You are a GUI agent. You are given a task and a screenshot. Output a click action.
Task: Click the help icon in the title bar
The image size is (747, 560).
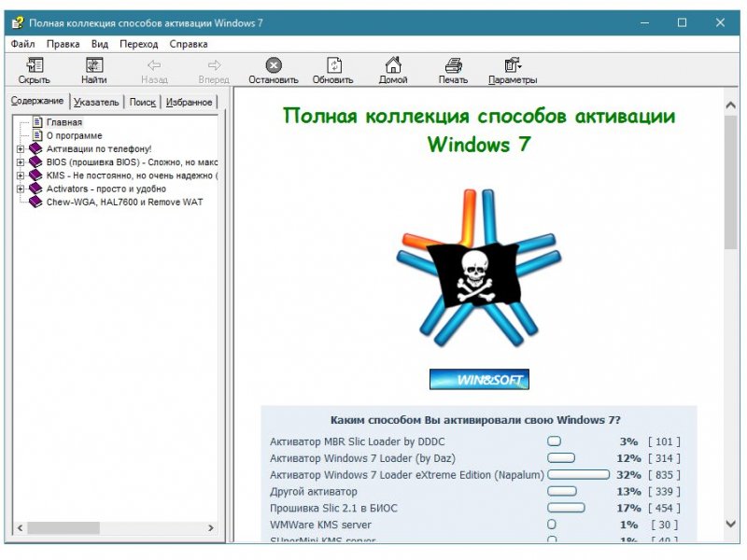[x=18, y=22]
